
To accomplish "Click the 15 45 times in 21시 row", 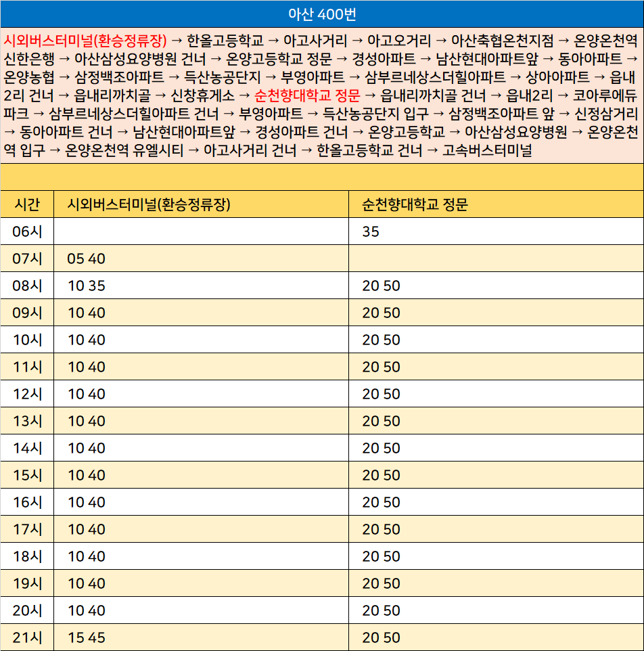I will [x=87, y=637].
